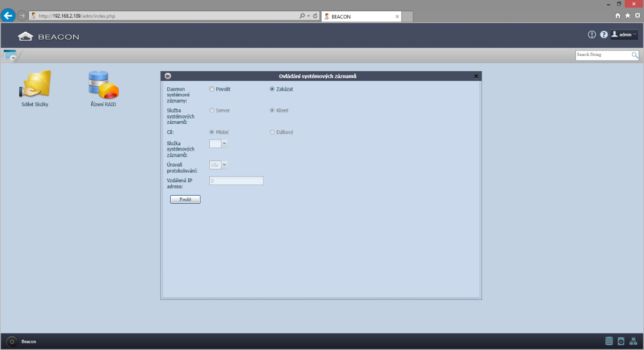Image resolution: width=644 pixels, height=350 pixels.
Task: Open the Úroveň protokolování dropdown
Action: pyautogui.click(x=224, y=165)
